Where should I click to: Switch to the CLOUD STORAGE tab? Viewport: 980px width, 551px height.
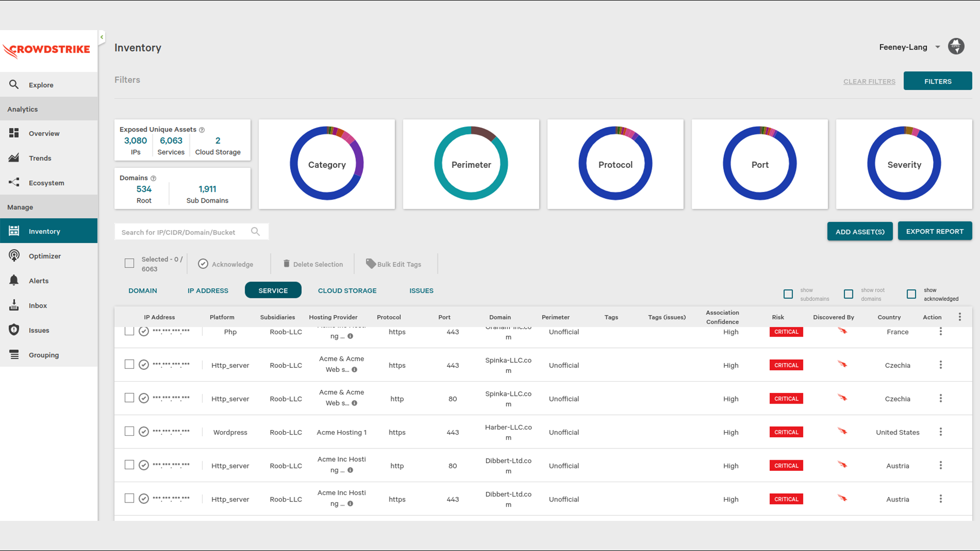point(347,290)
